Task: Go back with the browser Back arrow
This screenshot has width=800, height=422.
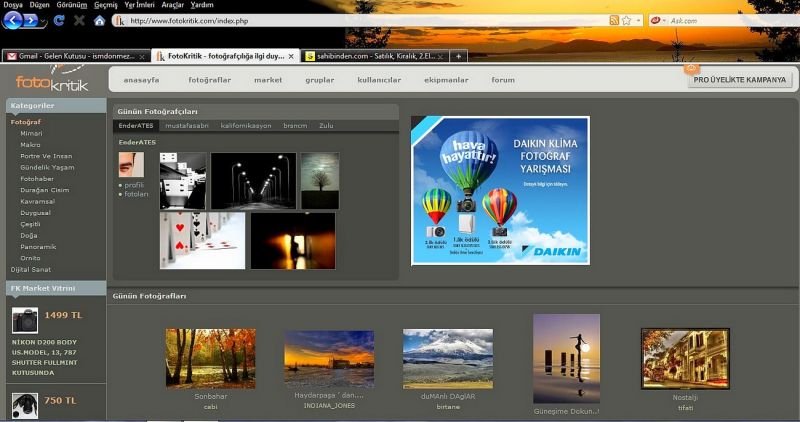Action: tap(13, 20)
